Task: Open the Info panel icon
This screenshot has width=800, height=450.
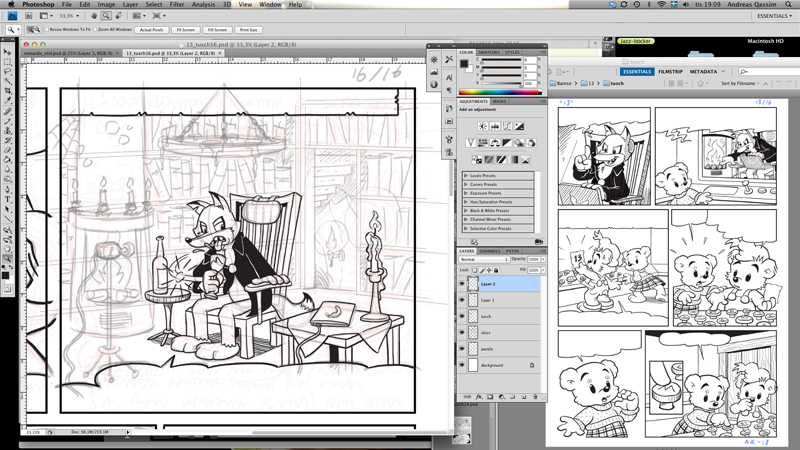Action: coord(434,85)
